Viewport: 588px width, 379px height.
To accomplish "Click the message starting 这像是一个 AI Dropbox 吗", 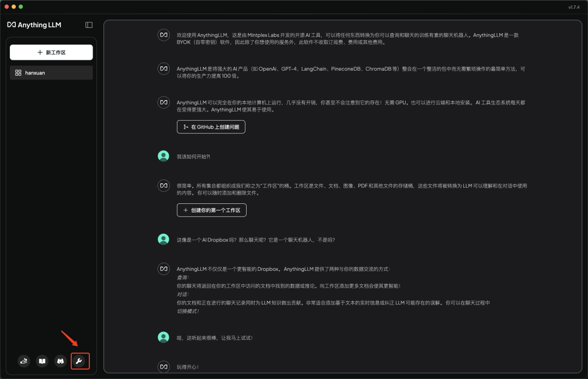I will pyautogui.click(x=256, y=240).
